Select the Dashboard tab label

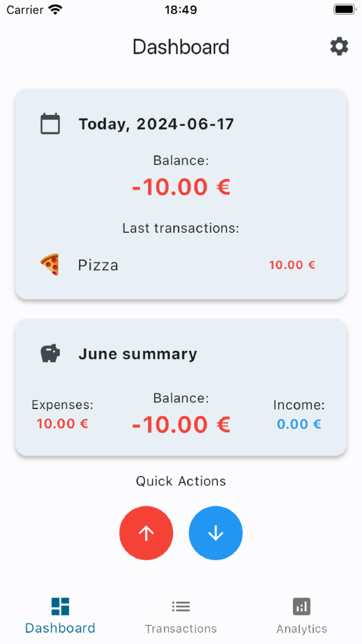point(60,628)
